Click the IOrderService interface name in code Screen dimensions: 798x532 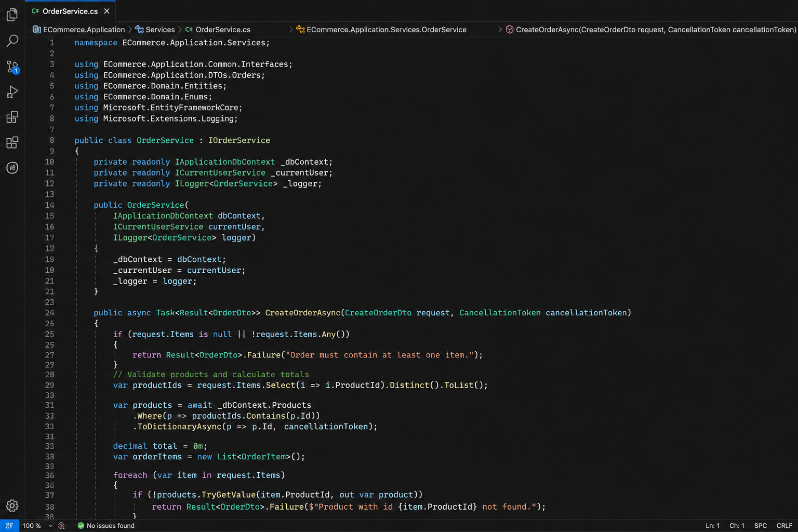(x=239, y=140)
